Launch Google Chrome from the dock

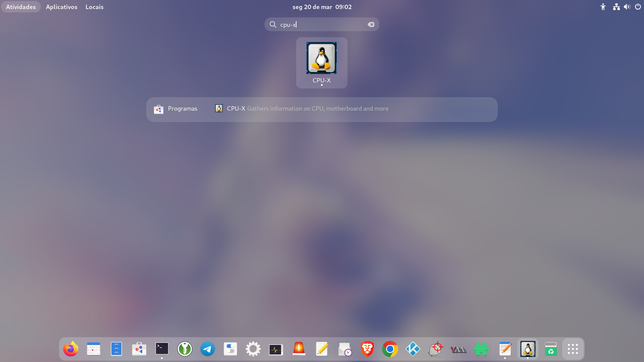point(390,349)
